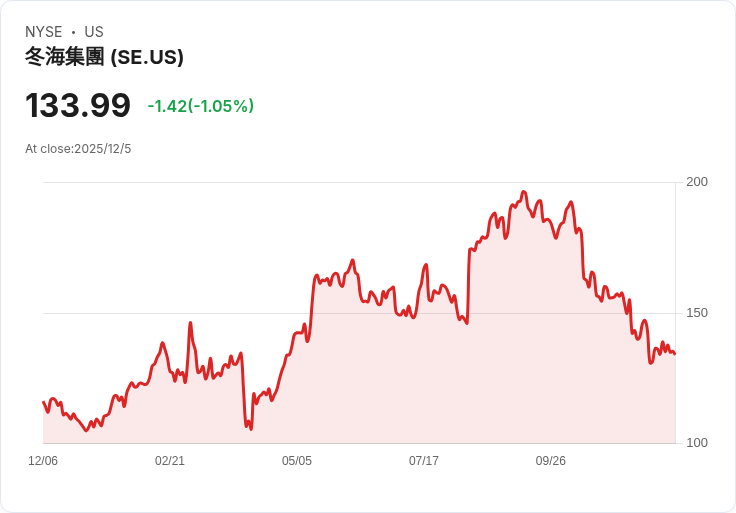Open the 冬海集團 (SE.US) stock title

pyautogui.click(x=104, y=57)
